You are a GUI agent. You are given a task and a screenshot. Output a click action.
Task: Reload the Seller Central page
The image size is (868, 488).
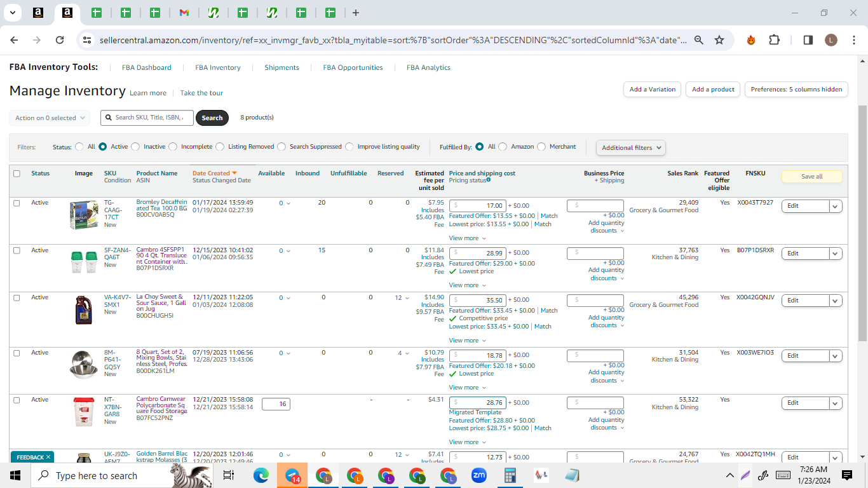pyautogui.click(x=60, y=40)
